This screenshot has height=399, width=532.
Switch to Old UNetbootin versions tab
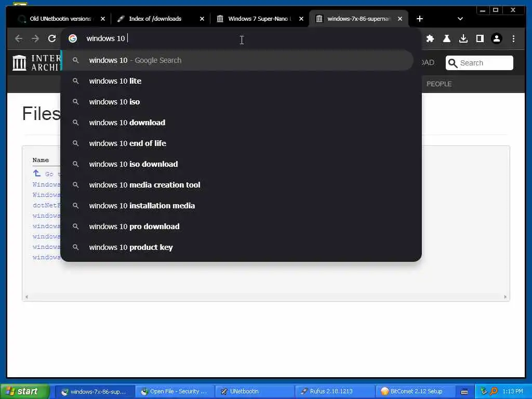pos(60,19)
